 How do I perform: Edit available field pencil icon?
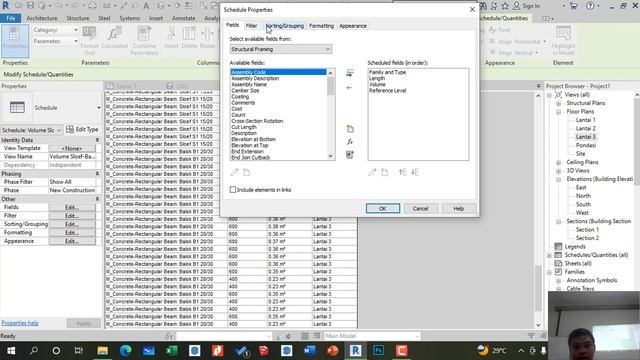coord(234,172)
